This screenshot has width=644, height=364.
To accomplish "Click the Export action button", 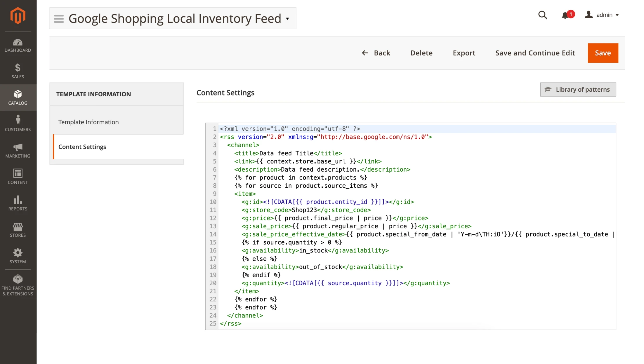I will (x=464, y=53).
